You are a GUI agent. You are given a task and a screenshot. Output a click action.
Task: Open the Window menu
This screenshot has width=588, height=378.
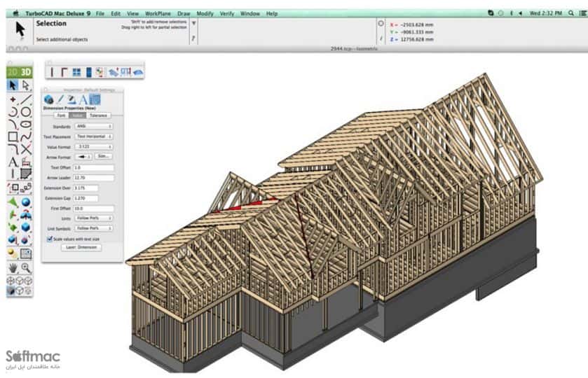tap(250, 13)
